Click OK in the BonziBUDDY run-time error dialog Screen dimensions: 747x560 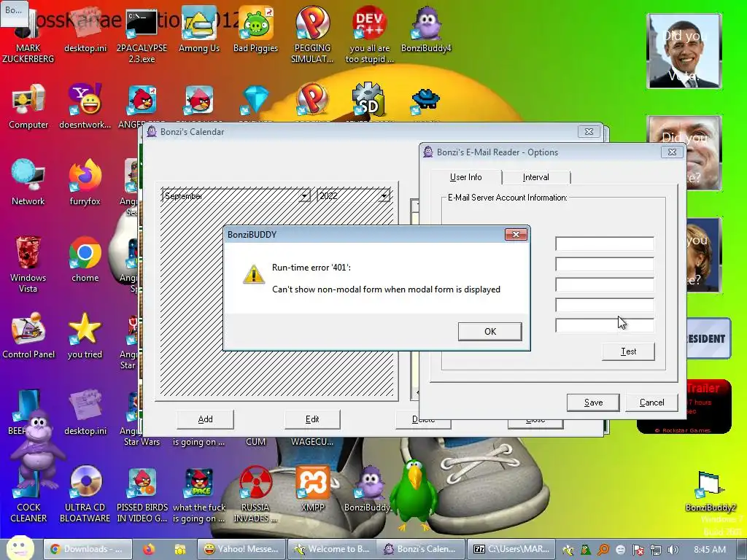[489, 332]
